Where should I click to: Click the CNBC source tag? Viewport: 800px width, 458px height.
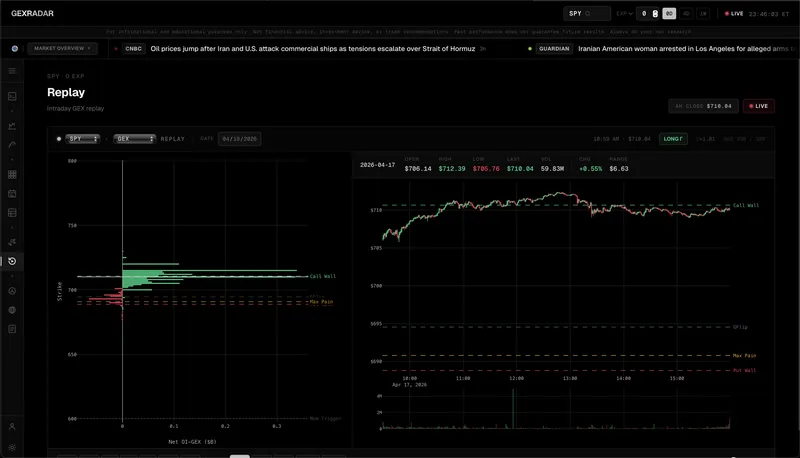133,49
